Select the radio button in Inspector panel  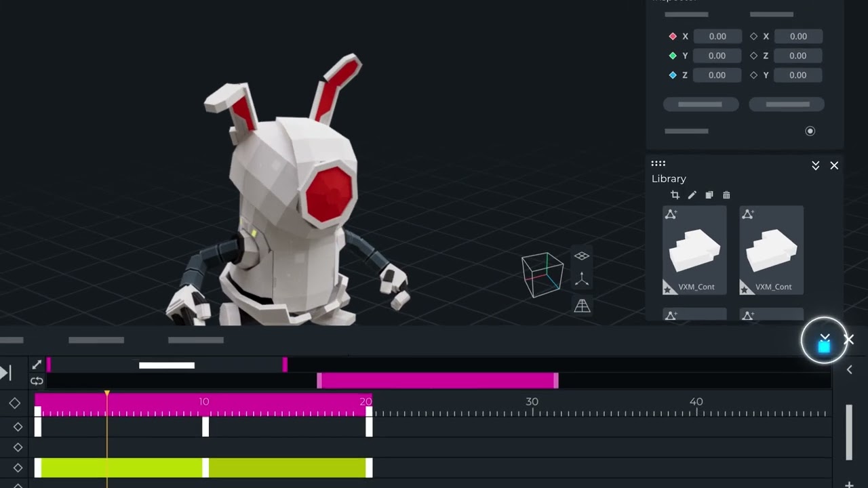(x=810, y=131)
